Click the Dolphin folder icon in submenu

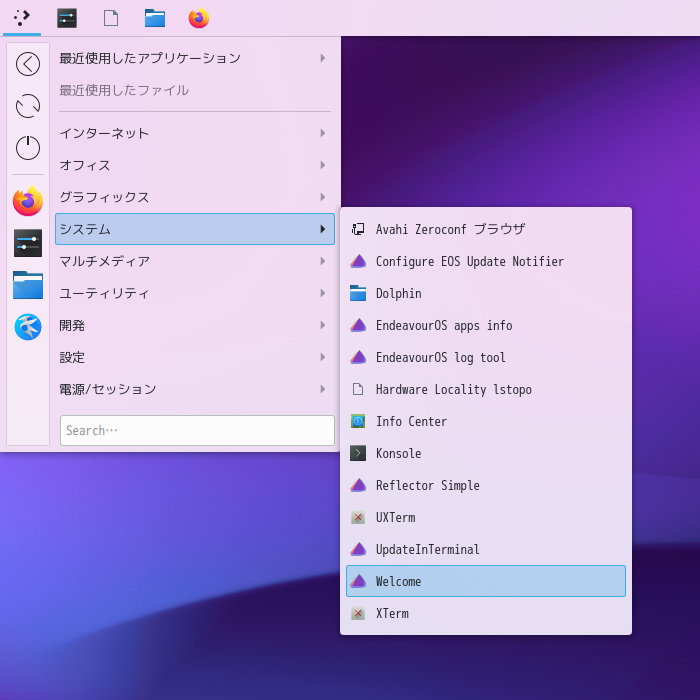click(358, 293)
